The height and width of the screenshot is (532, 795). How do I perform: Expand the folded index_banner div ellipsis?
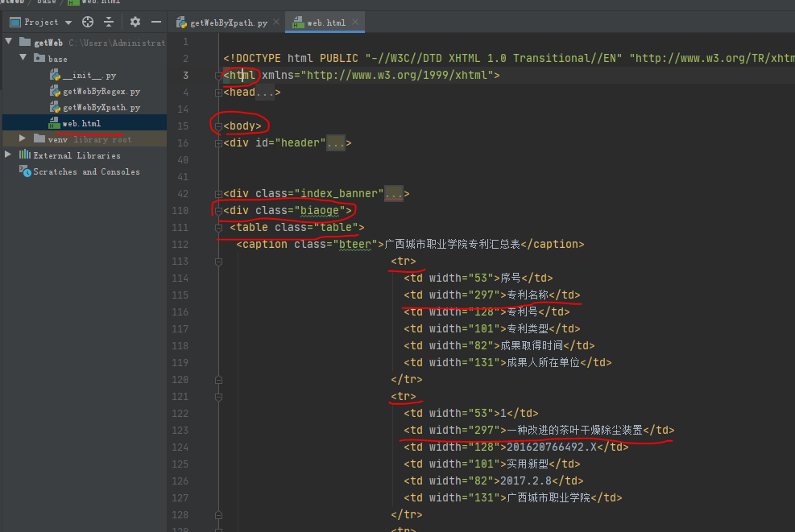click(394, 194)
